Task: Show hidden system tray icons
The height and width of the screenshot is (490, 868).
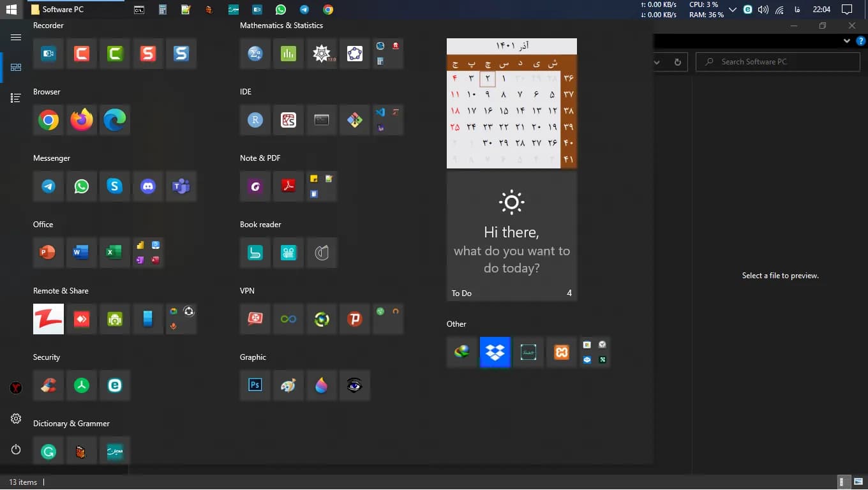Action: [732, 10]
